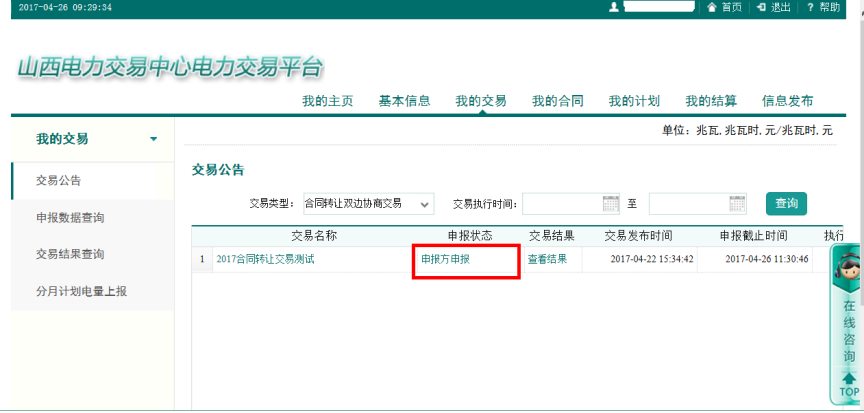Open 在线咨询 online customer service avatar
Screen dimensions: 864x413
847,269
